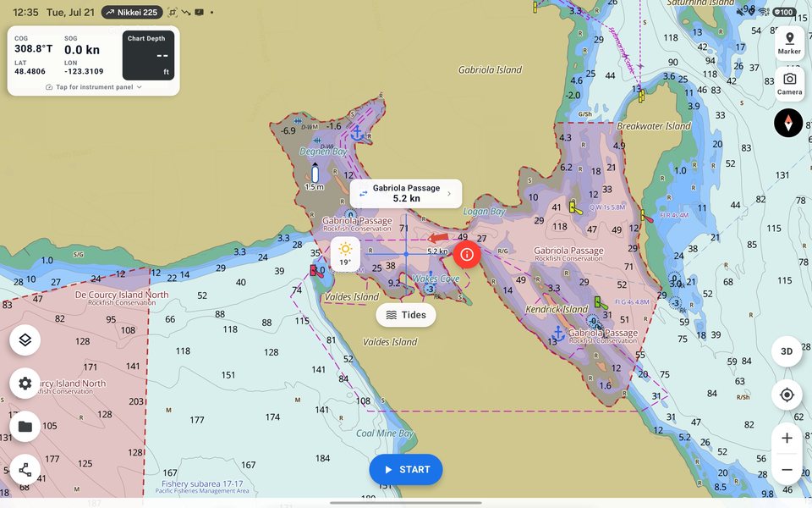Tap Fishery subarea 17-17 label
This screenshot has height=508, width=812.
point(202,487)
